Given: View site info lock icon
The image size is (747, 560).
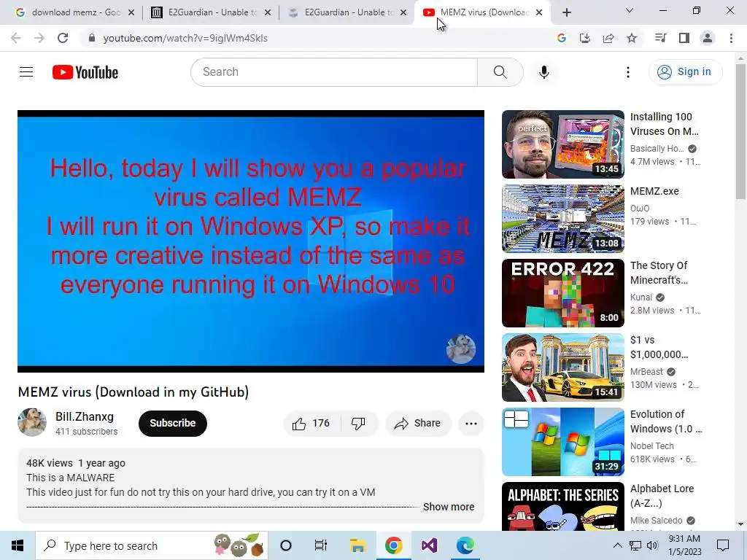Looking at the screenshot, I should point(92,38).
